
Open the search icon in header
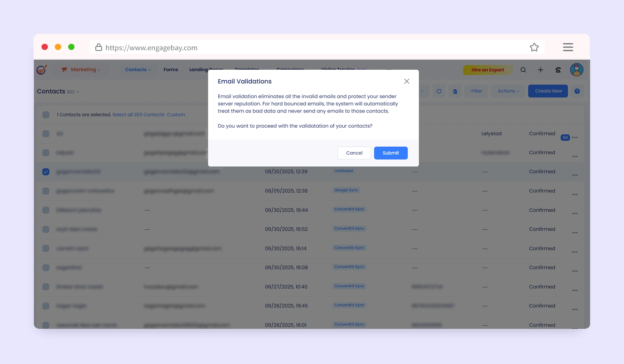(x=523, y=70)
